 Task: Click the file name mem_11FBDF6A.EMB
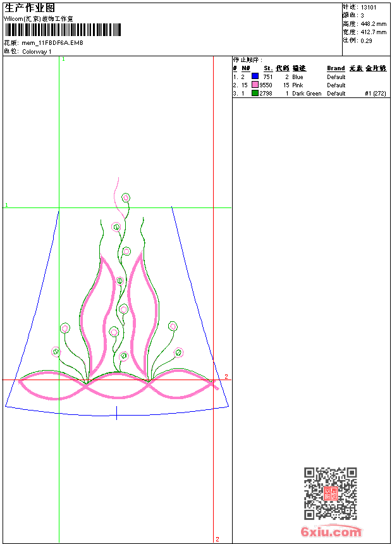click(x=52, y=43)
